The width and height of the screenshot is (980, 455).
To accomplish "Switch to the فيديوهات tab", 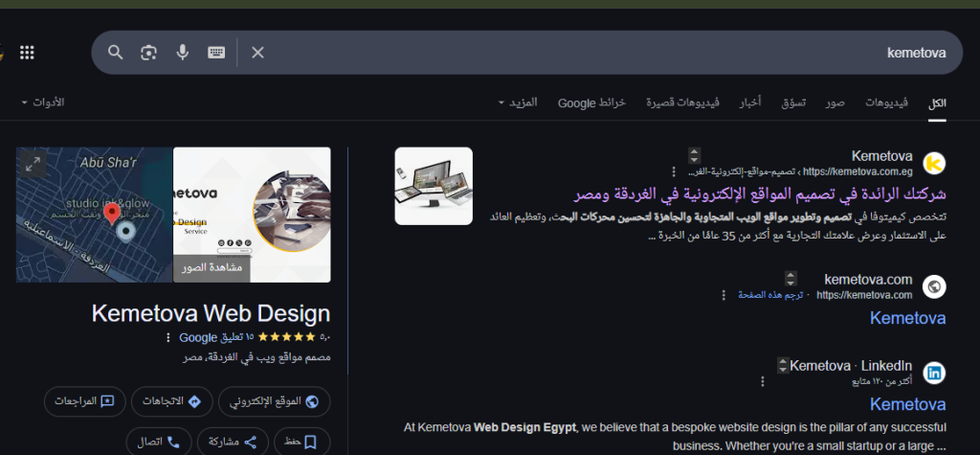I will pyautogui.click(x=886, y=102).
